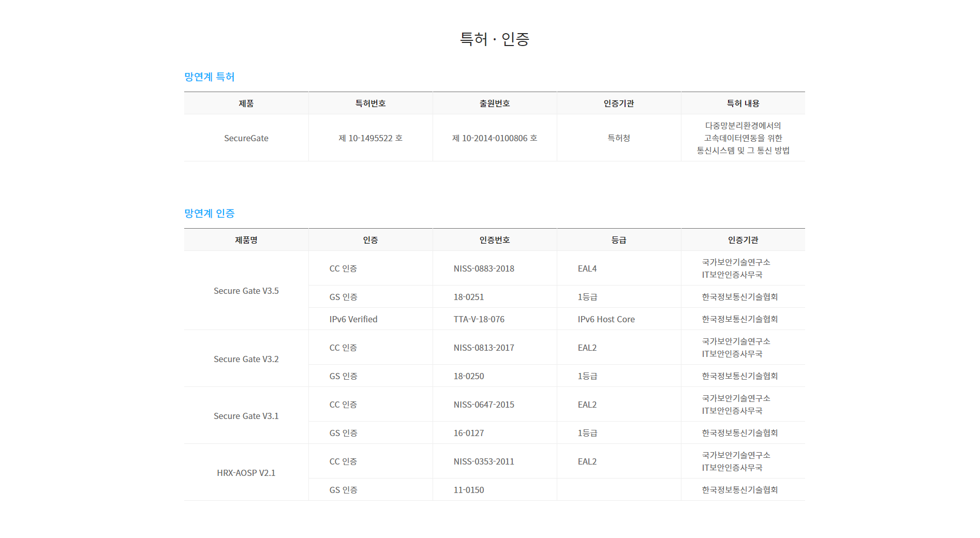Click the 인증번호 column header
Screen dimensions: 980x538
pos(495,240)
